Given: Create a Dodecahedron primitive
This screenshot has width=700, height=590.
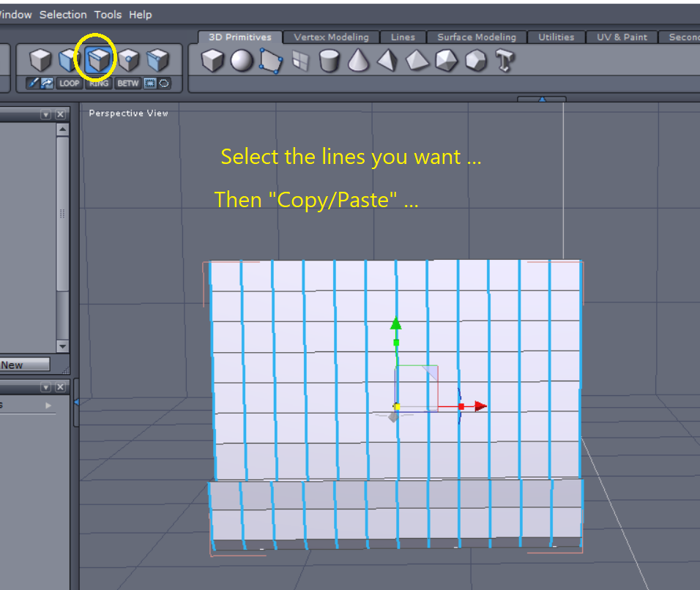Looking at the screenshot, I should coord(476,60).
